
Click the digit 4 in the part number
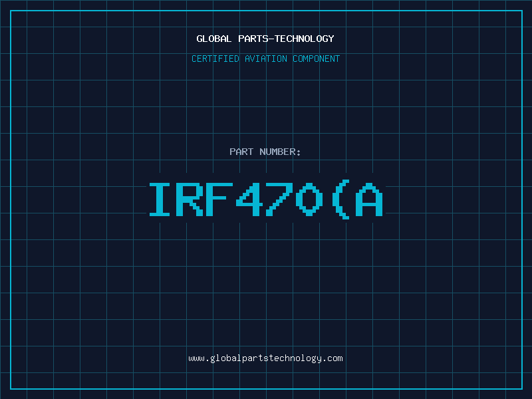click(250, 199)
